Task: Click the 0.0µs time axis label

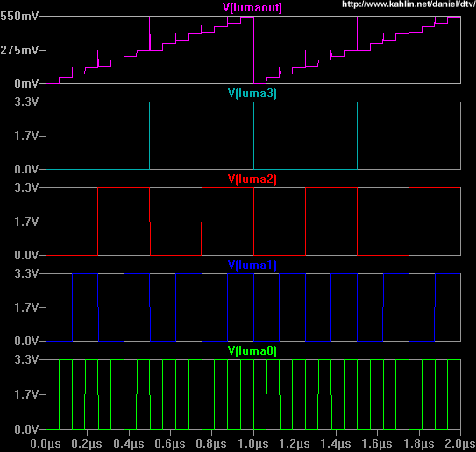Action: click(46, 444)
